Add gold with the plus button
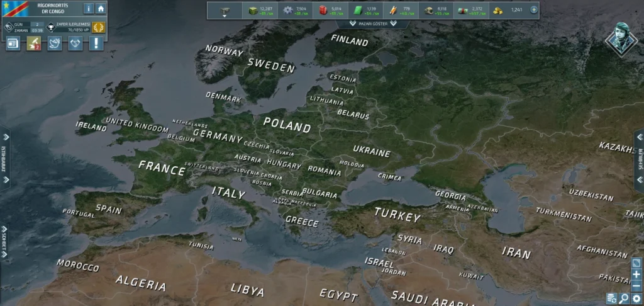This screenshot has height=306, width=644. tap(533, 10)
